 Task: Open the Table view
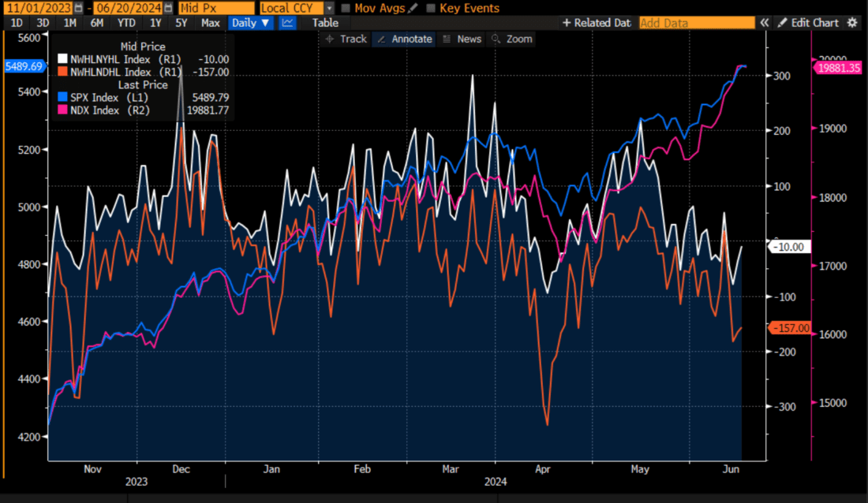point(324,23)
